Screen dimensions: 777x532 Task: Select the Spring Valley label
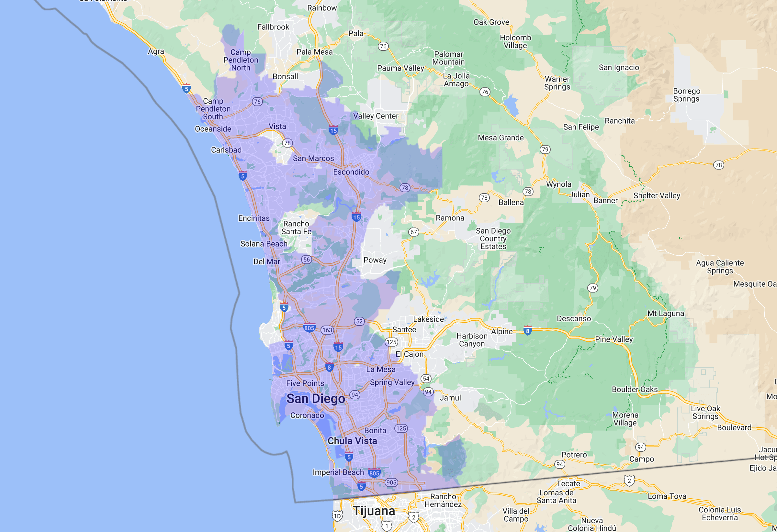tap(392, 382)
